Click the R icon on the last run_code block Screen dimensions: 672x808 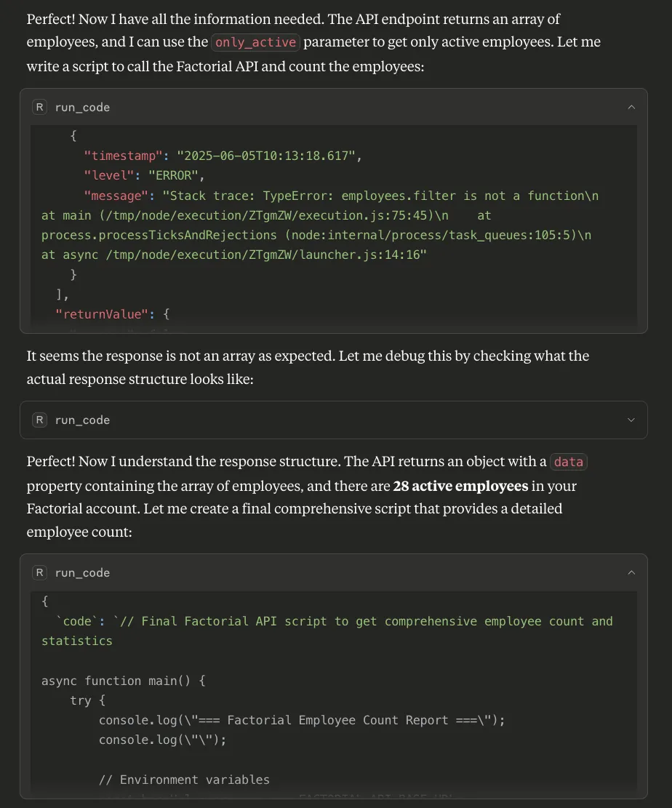click(x=40, y=573)
